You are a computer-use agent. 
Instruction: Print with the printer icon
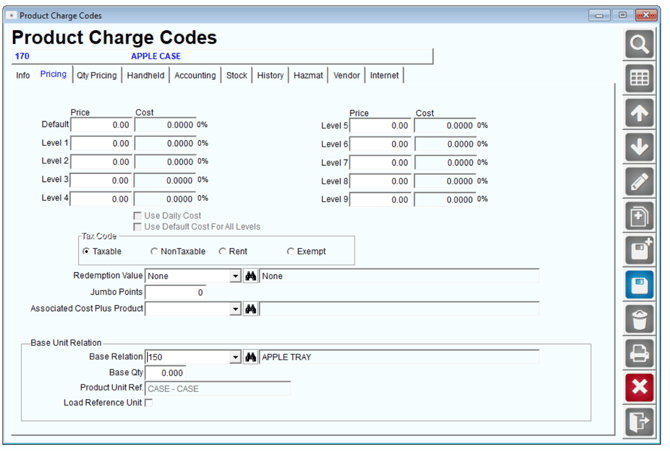pyautogui.click(x=639, y=353)
